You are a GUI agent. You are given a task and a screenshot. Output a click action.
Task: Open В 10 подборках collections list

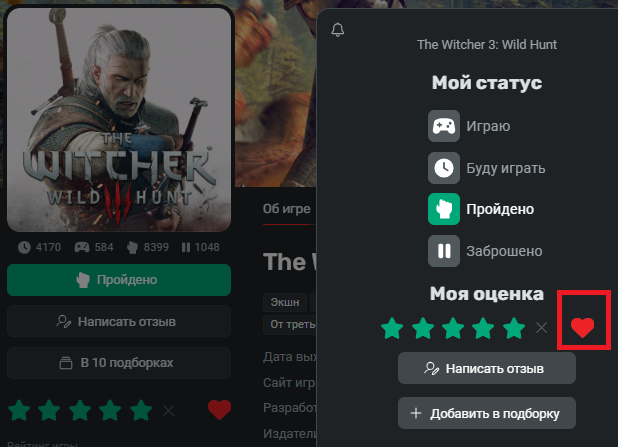(x=119, y=363)
